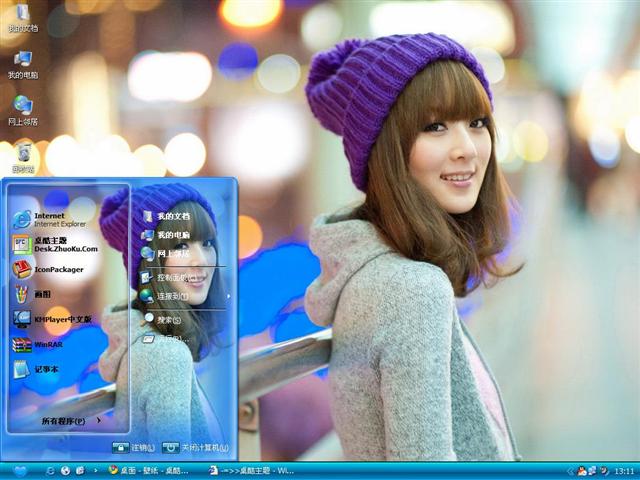640x480 pixels.
Task: Open QQ penguin tray icon
Action: [x=582, y=471]
